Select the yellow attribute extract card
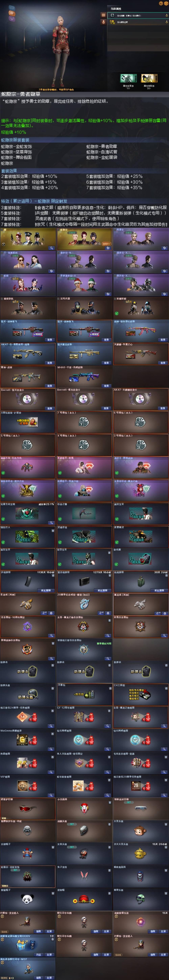 point(149,78)
